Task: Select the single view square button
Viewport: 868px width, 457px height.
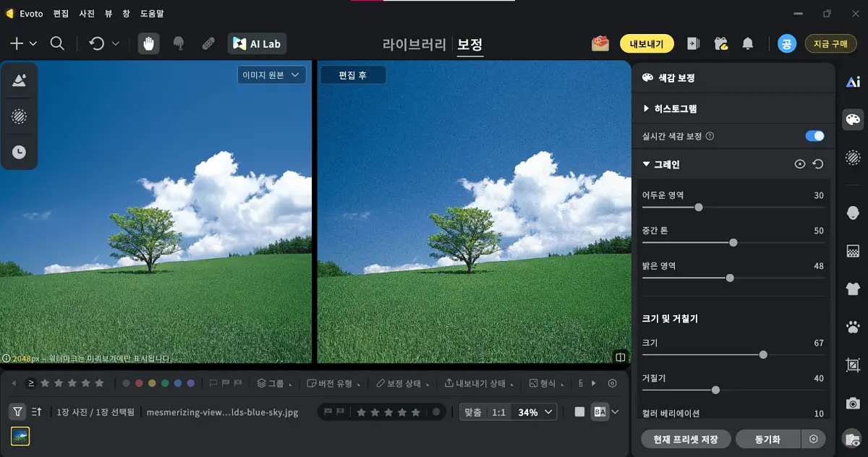Action: 579,412
